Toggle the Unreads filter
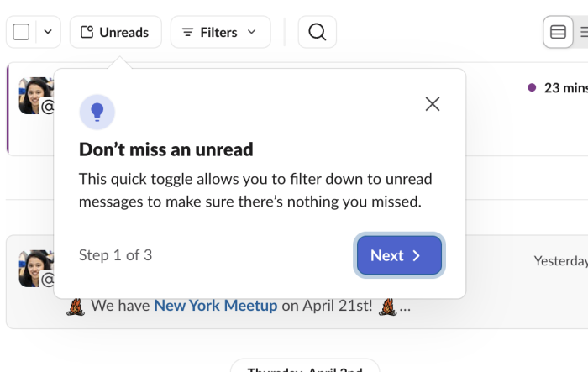Image resolution: width=588 pixels, height=372 pixels. pos(116,33)
